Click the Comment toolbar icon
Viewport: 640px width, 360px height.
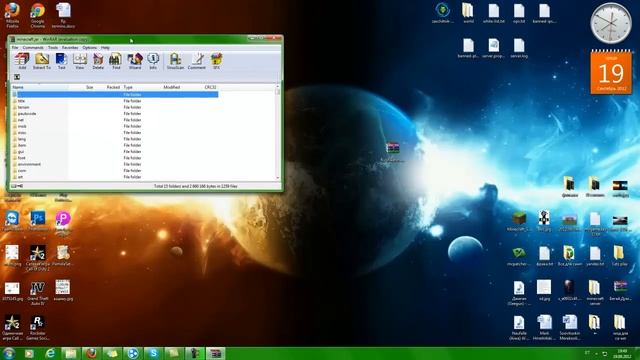click(x=197, y=61)
